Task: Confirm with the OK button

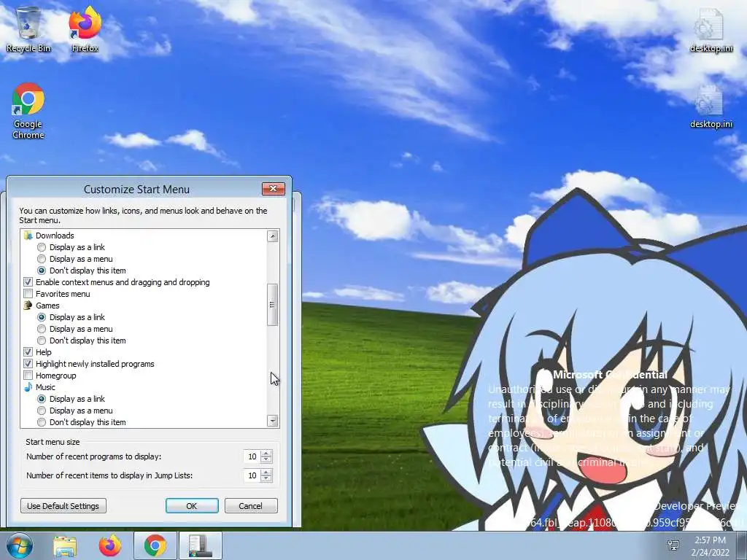Action: coord(192,506)
